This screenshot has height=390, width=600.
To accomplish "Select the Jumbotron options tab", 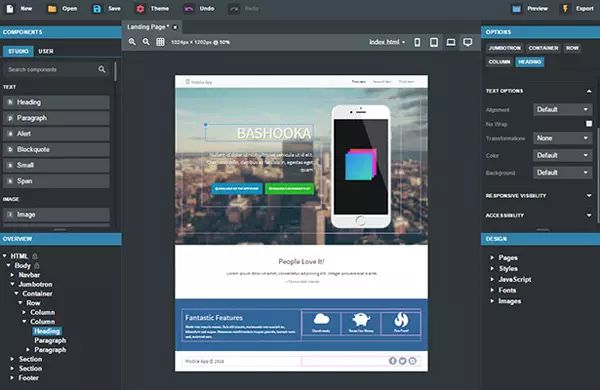I will pos(504,48).
